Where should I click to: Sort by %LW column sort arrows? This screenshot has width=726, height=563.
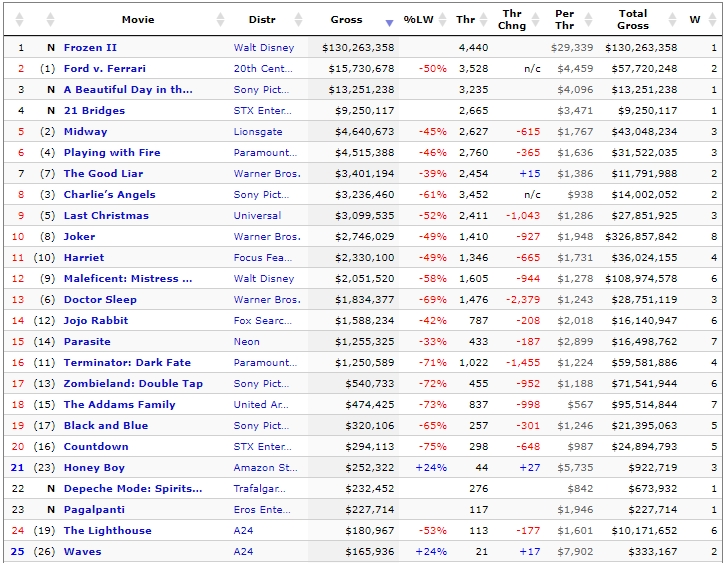(x=443, y=19)
